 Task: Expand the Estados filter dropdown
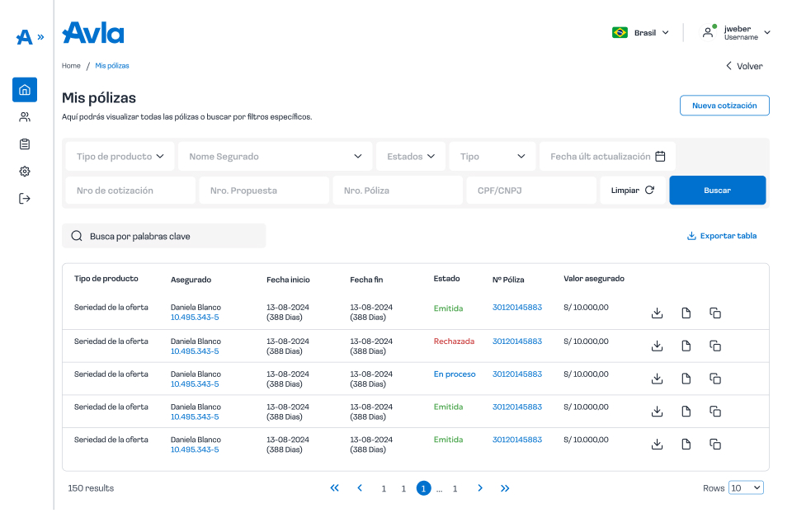411,157
